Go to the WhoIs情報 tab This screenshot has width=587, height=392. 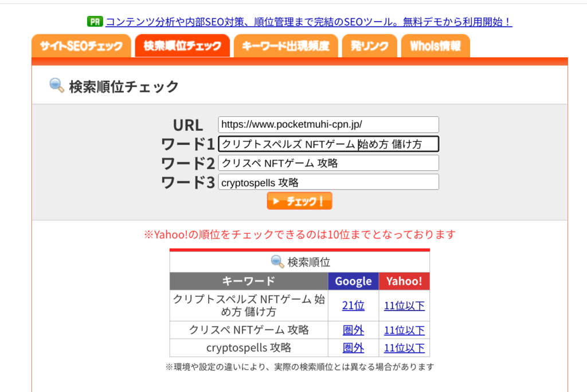[x=436, y=46]
